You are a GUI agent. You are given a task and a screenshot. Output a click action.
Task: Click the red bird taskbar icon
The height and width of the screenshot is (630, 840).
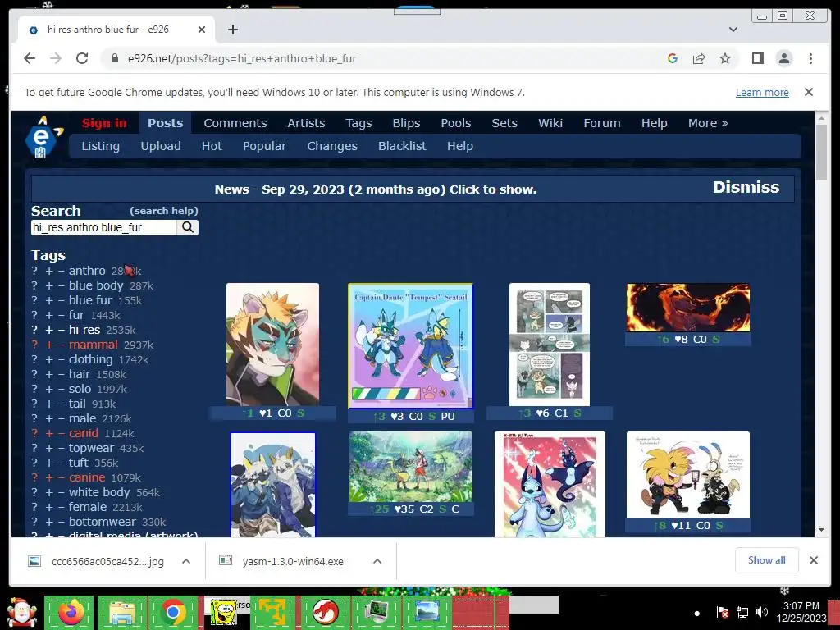pyautogui.click(x=325, y=612)
